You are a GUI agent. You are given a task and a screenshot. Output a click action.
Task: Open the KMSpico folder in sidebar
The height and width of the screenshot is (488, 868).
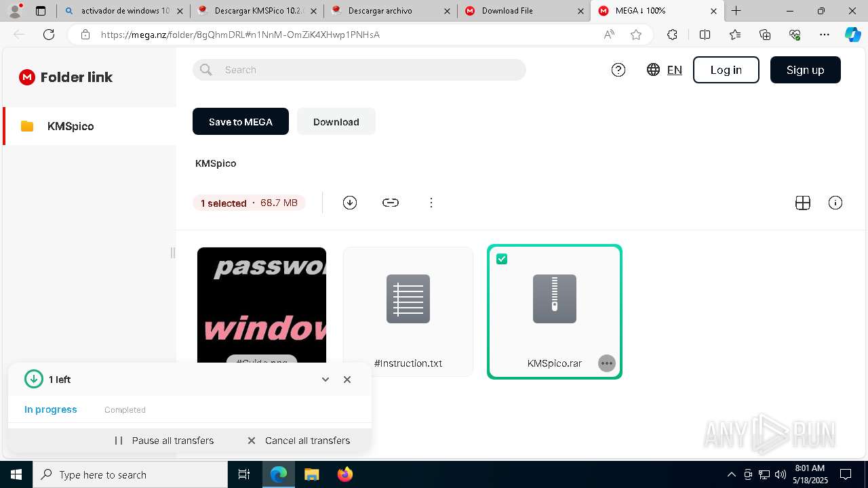pos(90,126)
